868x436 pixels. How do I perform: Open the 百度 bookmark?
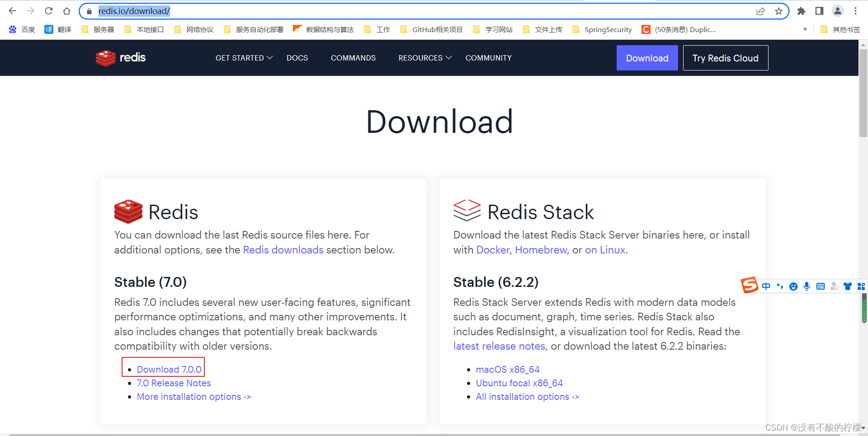pos(22,29)
